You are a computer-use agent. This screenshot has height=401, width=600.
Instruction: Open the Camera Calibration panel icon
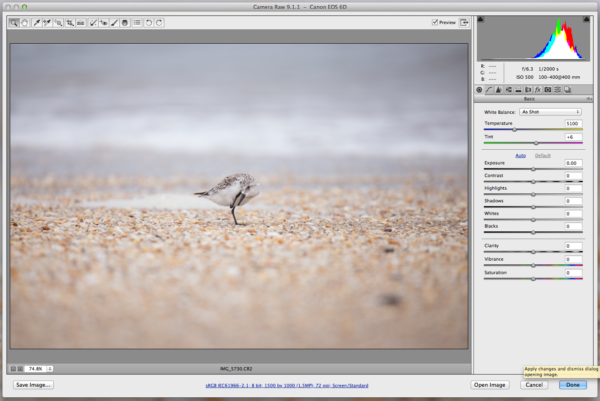coord(549,90)
